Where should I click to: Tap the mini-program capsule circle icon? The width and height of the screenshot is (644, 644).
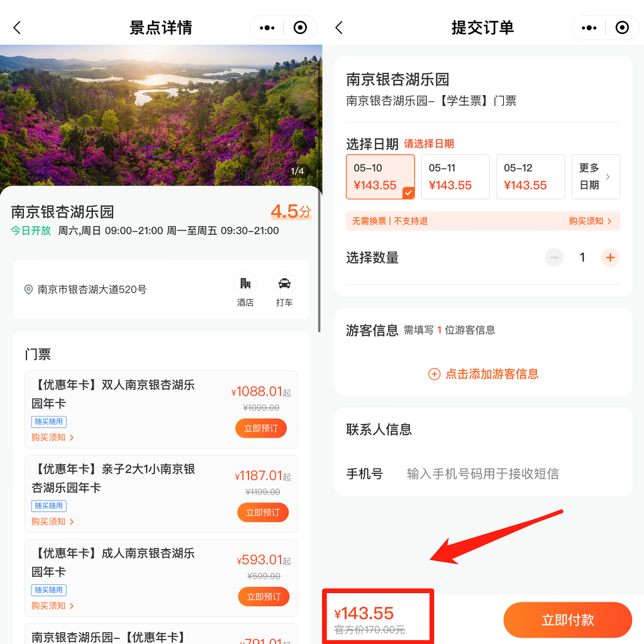tap(622, 27)
